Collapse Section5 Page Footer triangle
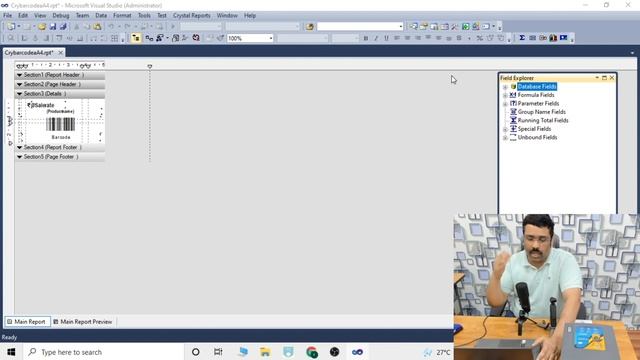Image resolution: width=640 pixels, height=360 pixels. click(x=19, y=157)
